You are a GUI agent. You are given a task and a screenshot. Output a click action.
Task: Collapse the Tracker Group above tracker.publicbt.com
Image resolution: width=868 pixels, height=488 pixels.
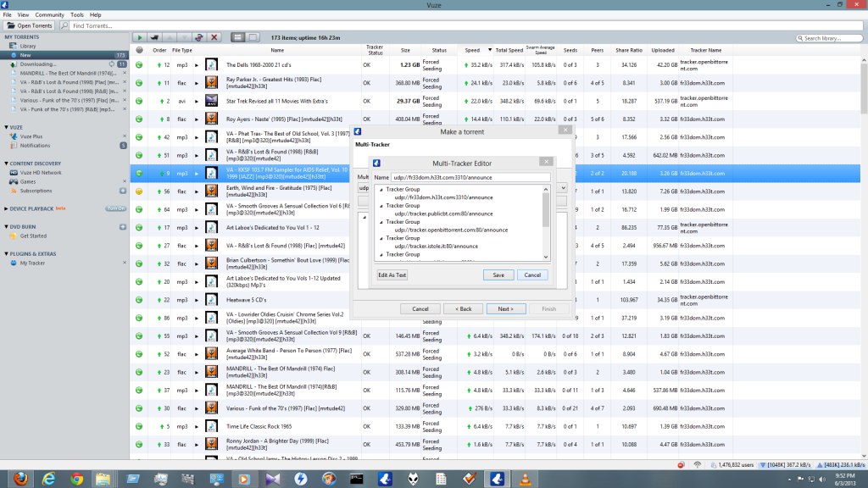click(381, 206)
